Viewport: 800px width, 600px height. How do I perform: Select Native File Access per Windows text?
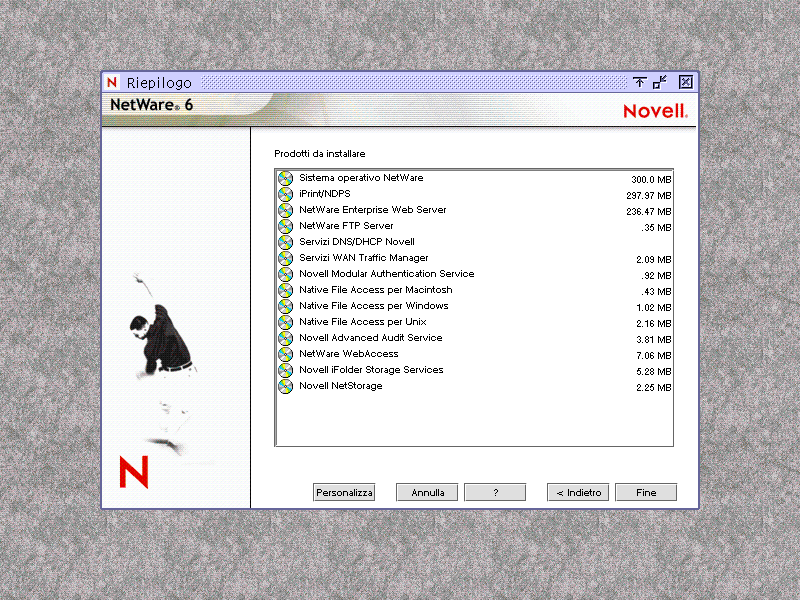click(x=373, y=306)
